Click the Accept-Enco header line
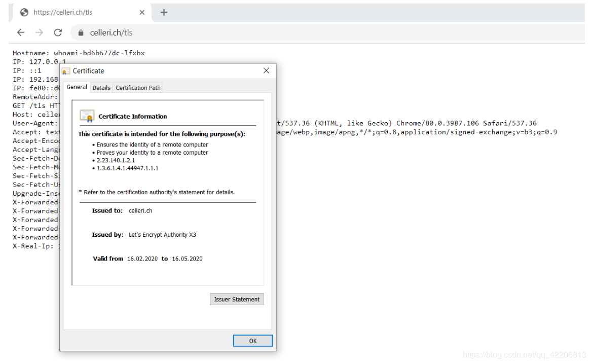This screenshot has width=591, height=364. (x=36, y=141)
